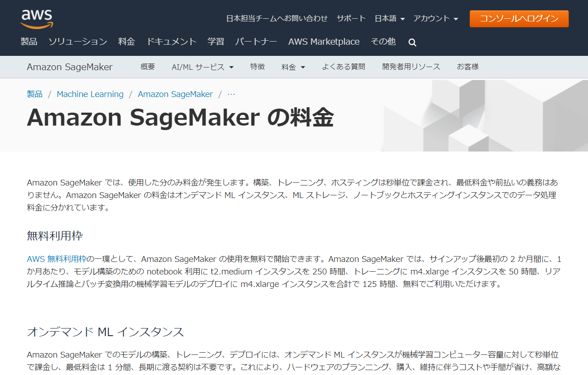Open the ソリューション menu
This screenshot has height=375, width=588.
click(x=78, y=42)
